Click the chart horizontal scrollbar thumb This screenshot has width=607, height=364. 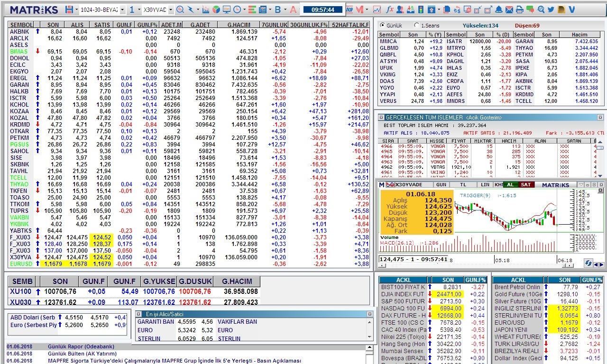[x=564, y=266]
